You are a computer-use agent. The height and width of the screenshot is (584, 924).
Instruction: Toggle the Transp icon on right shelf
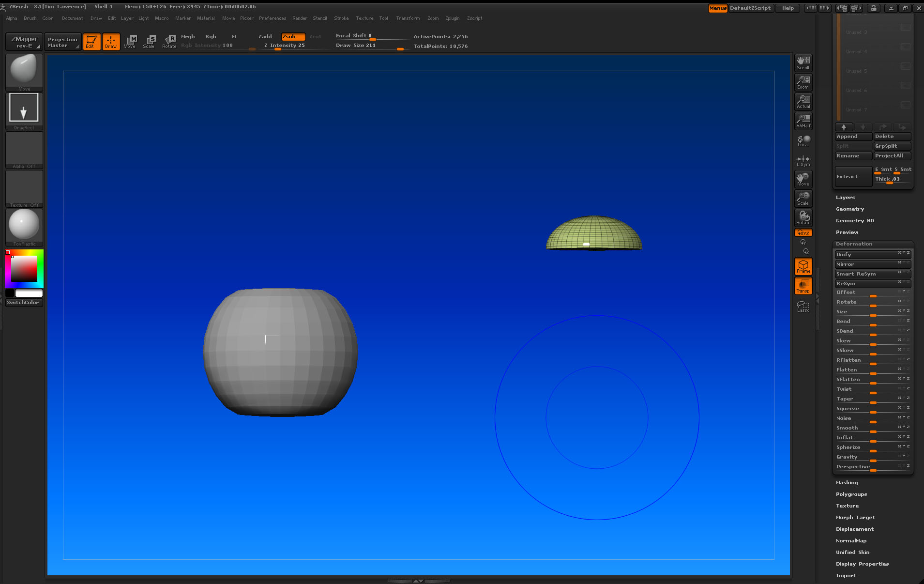coord(803,286)
